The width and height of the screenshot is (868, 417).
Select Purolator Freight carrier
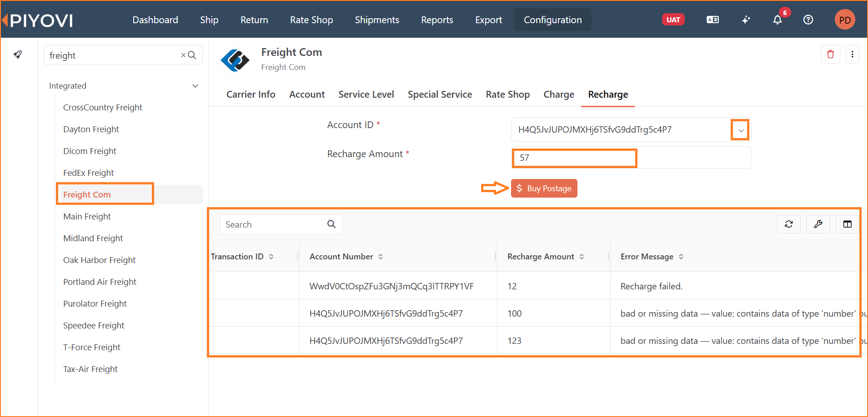point(95,304)
